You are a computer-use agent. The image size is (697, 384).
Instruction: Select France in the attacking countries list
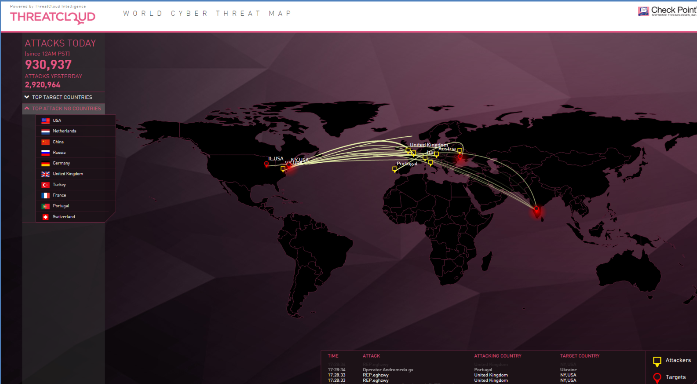click(x=76, y=195)
